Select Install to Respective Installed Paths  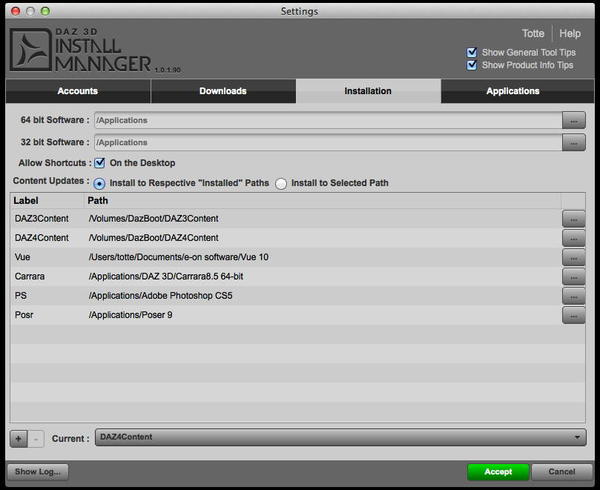(x=99, y=184)
